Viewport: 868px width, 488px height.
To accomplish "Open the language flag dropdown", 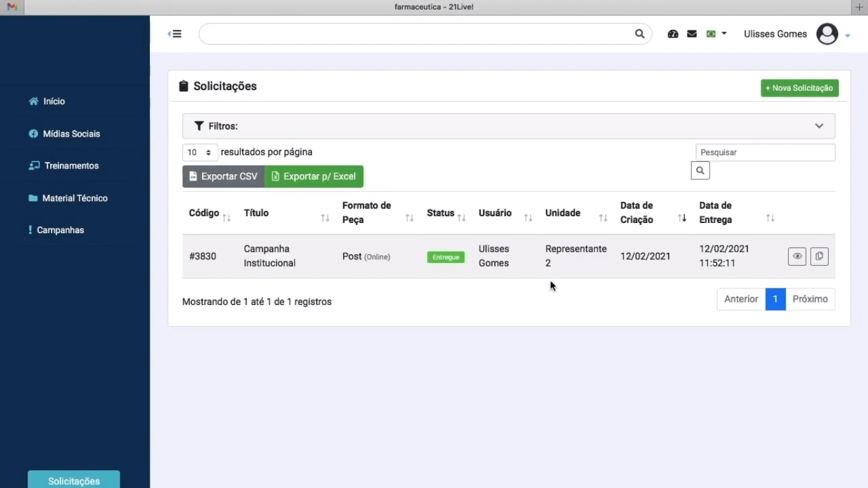I will 716,34.
